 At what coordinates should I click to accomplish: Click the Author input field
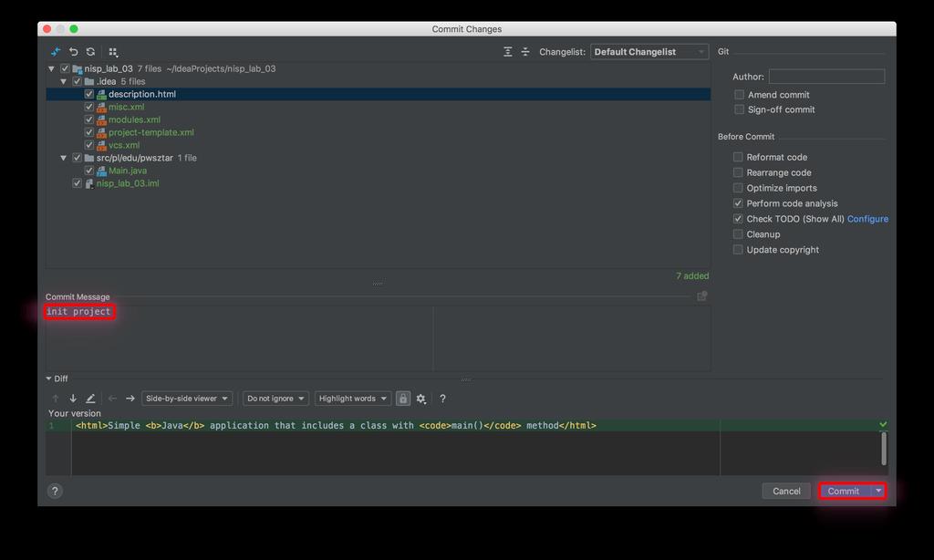click(826, 77)
